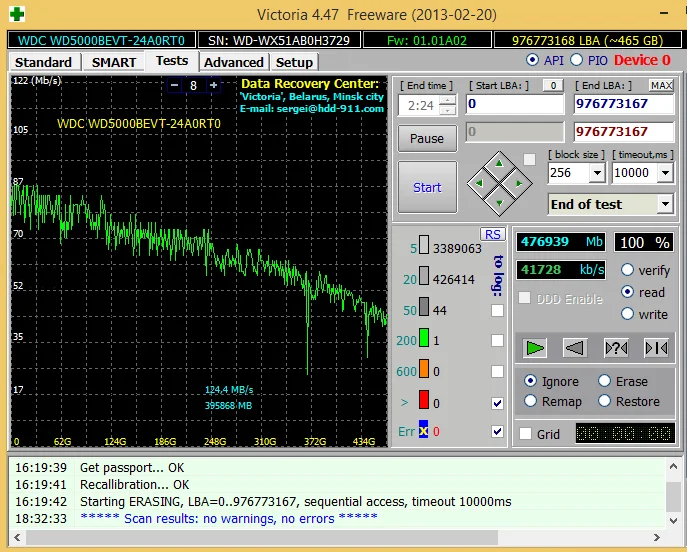Choose the random seek scan mode icon

(x=616, y=348)
